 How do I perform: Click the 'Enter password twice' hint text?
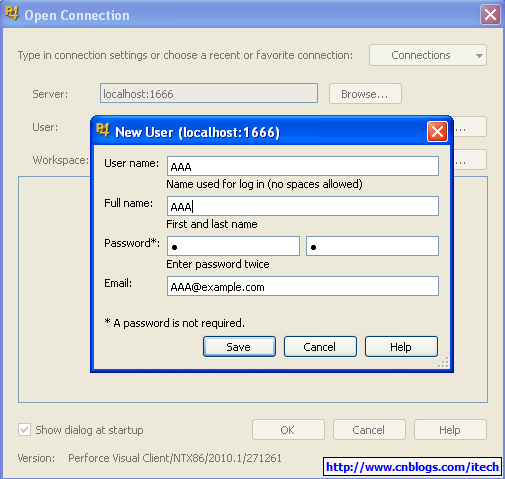[218, 264]
